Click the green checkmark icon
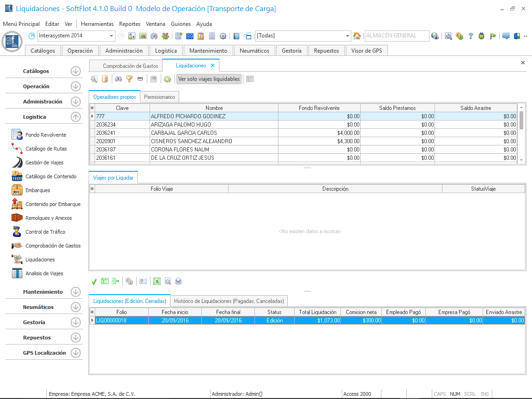This screenshot has height=399, width=532. click(94, 281)
